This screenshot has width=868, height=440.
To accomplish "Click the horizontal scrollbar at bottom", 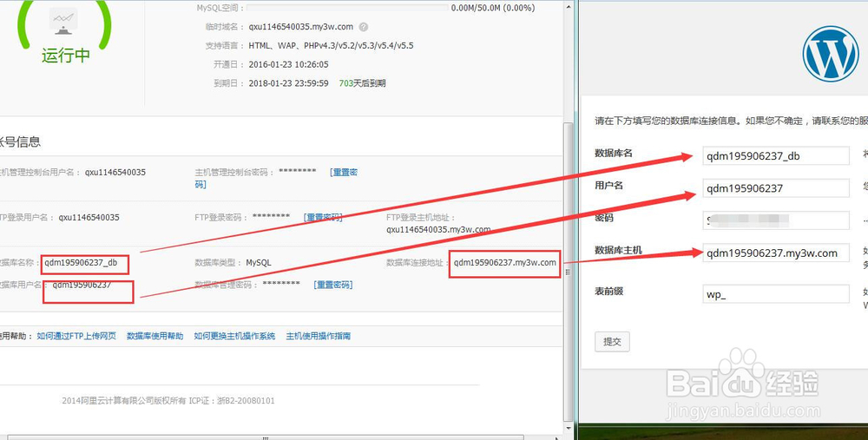I will tap(265, 437).
